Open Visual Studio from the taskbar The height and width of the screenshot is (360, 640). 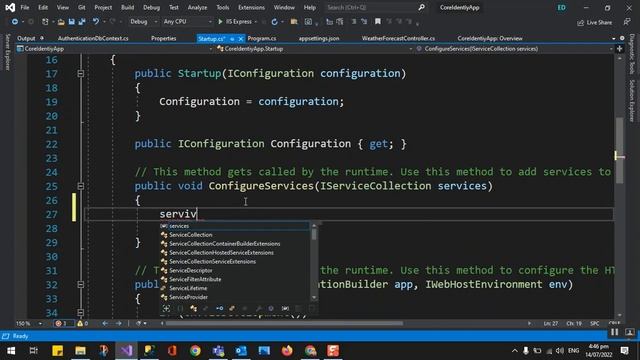tap(126, 351)
